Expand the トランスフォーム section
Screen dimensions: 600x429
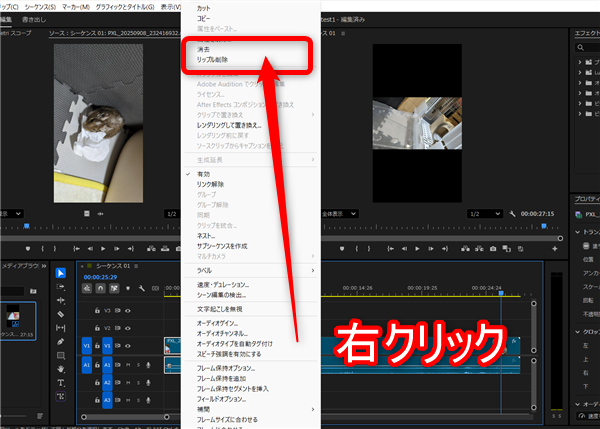point(579,232)
